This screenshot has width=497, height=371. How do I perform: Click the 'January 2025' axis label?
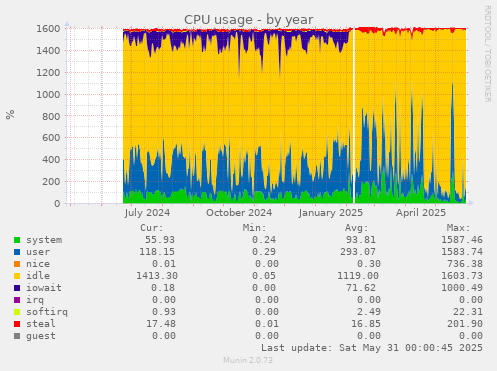331,213
